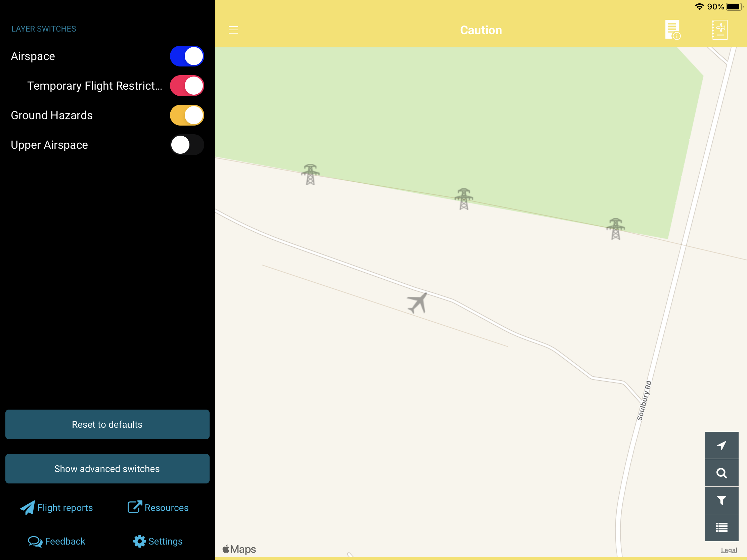The width and height of the screenshot is (747, 560).
Task: Click the Resources external link icon
Action: [x=135, y=507]
